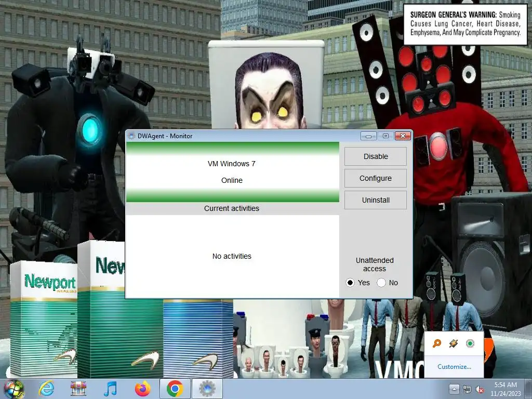Click the orange magnifier tray icon
Screen dimensions: 532x399
pos(436,343)
